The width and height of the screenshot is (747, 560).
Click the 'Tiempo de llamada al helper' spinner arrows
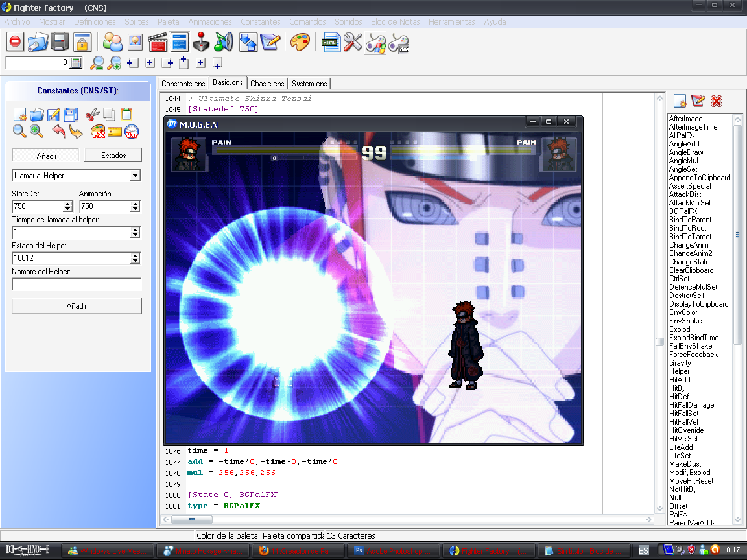136,233
